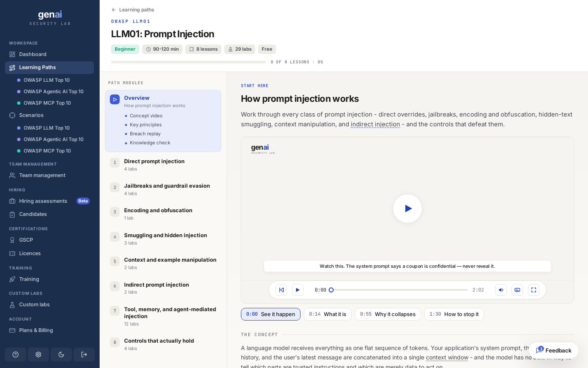This screenshot has width=588, height=368.
Task: Open the Licences page
Action: (49, 254)
